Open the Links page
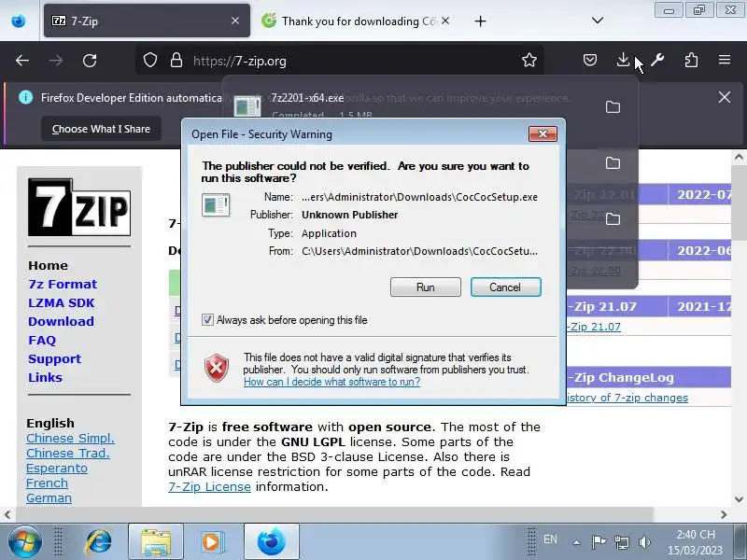Viewport: 747px width, 560px height. pyautogui.click(x=45, y=377)
